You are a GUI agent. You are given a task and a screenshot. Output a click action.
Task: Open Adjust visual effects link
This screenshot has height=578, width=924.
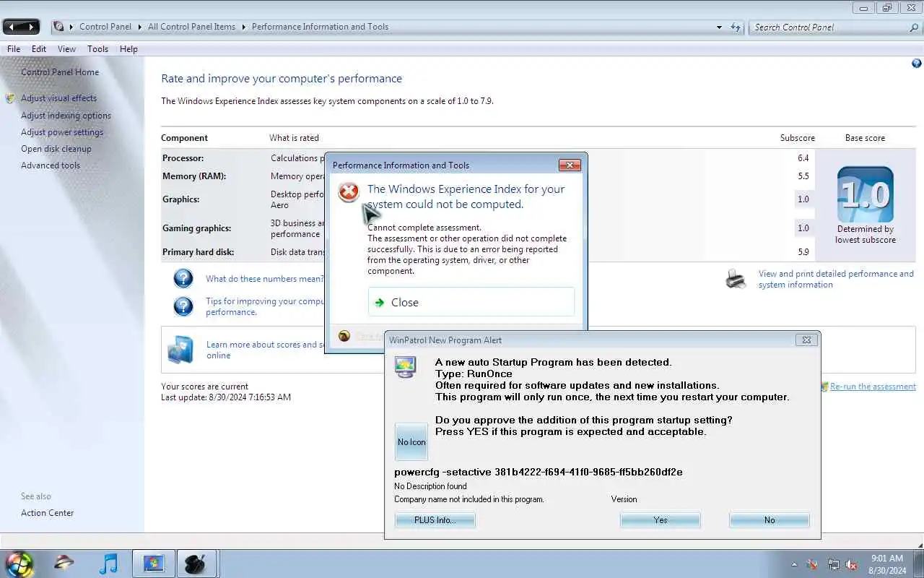click(x=58, y=98)
